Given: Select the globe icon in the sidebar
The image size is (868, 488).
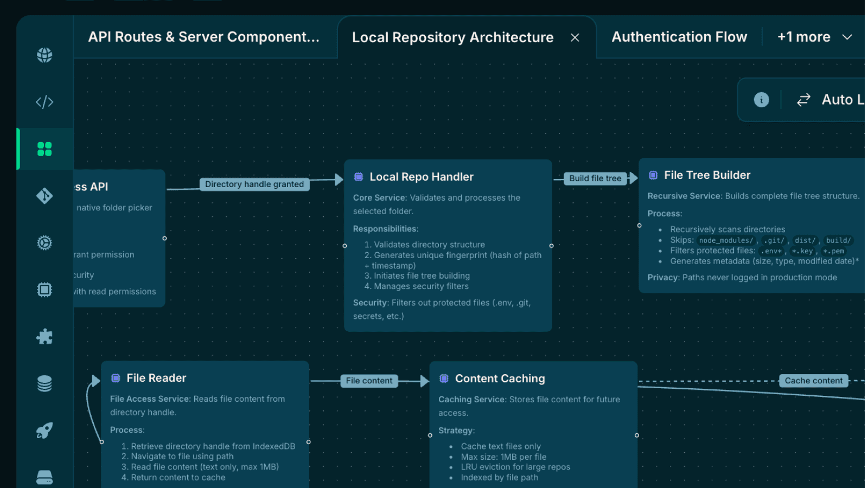Looking at the screenshot, I should coord(44,54).
